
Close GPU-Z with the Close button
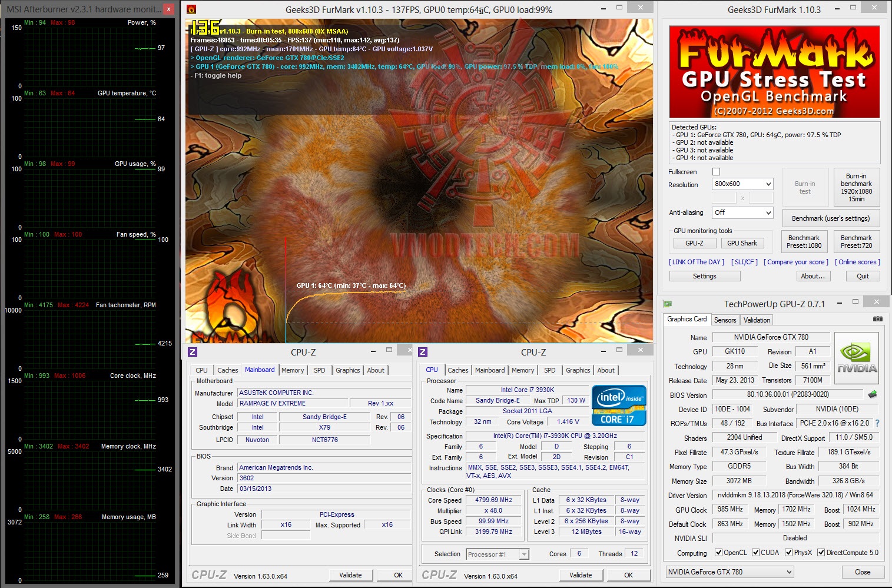pyautogui.click(x=863, y=572)
